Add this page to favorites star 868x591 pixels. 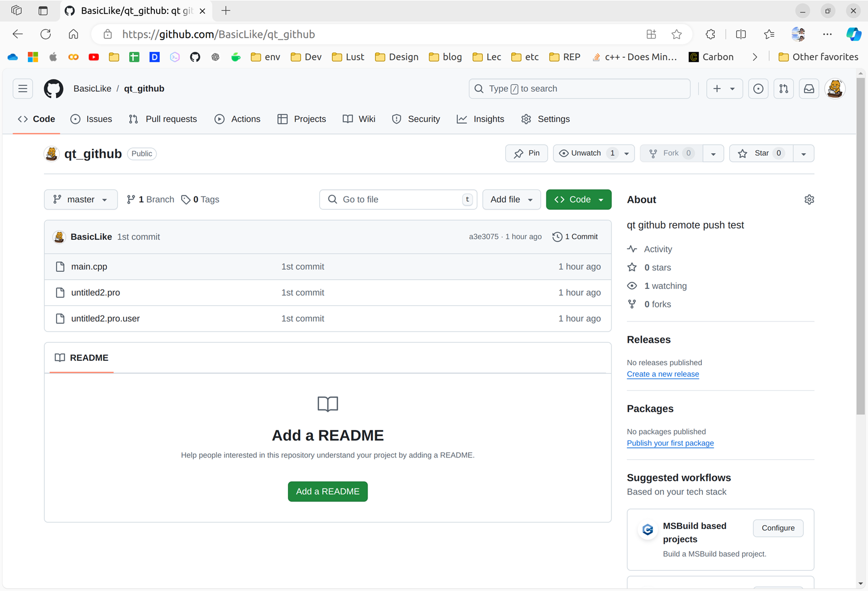click(677, 34)
